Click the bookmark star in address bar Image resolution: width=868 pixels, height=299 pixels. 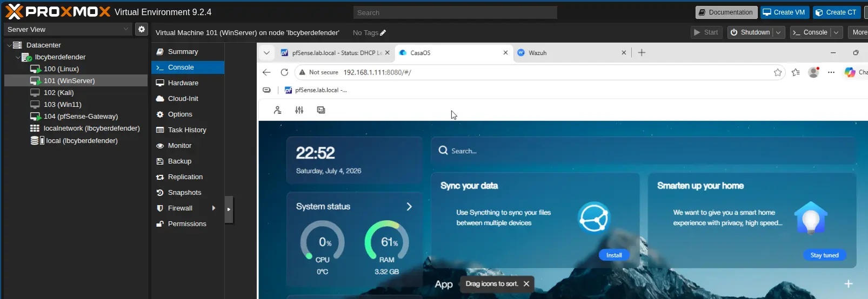pos(778,72)
